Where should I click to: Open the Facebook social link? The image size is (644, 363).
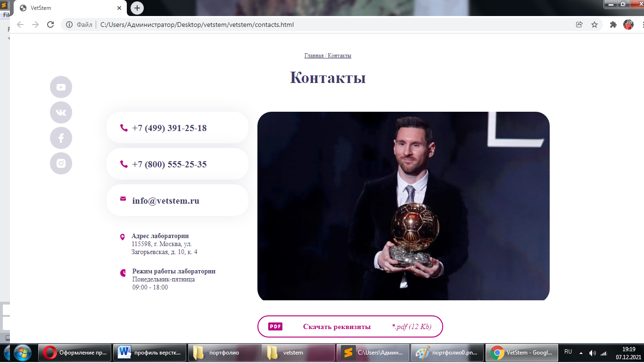(61, 138)
